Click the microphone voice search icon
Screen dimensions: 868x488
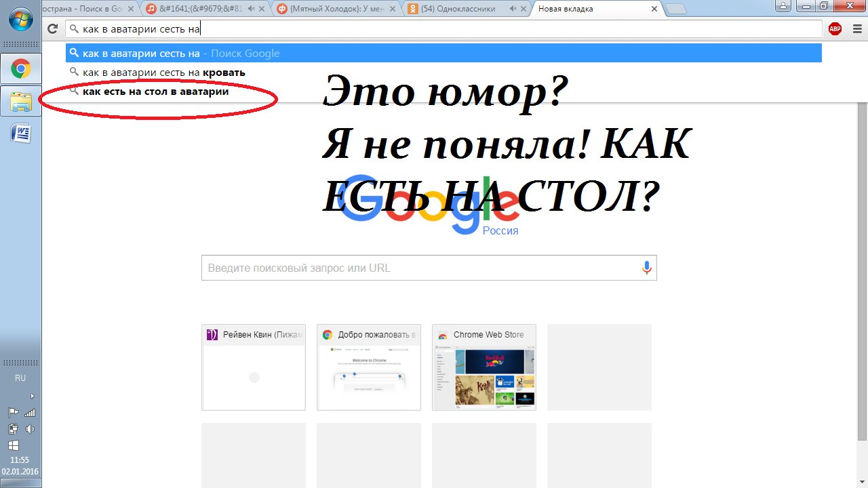(x=647, y=268)
